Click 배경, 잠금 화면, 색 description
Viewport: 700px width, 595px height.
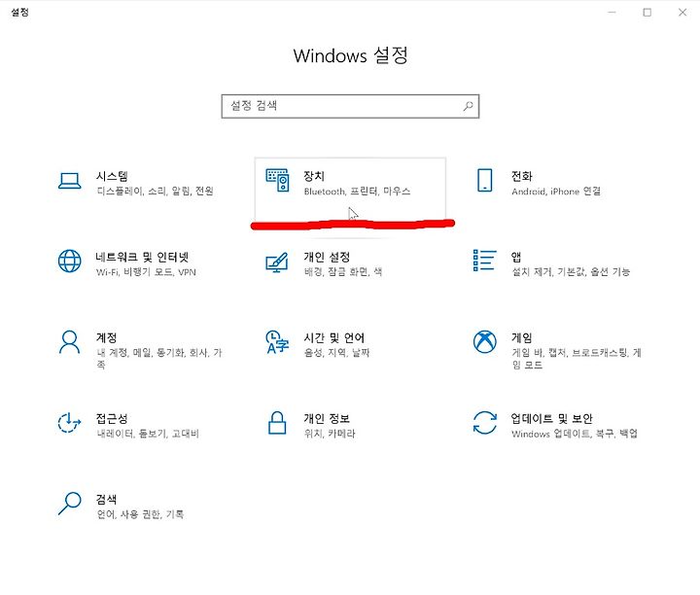pyautogui.click(x=343, y=272)
